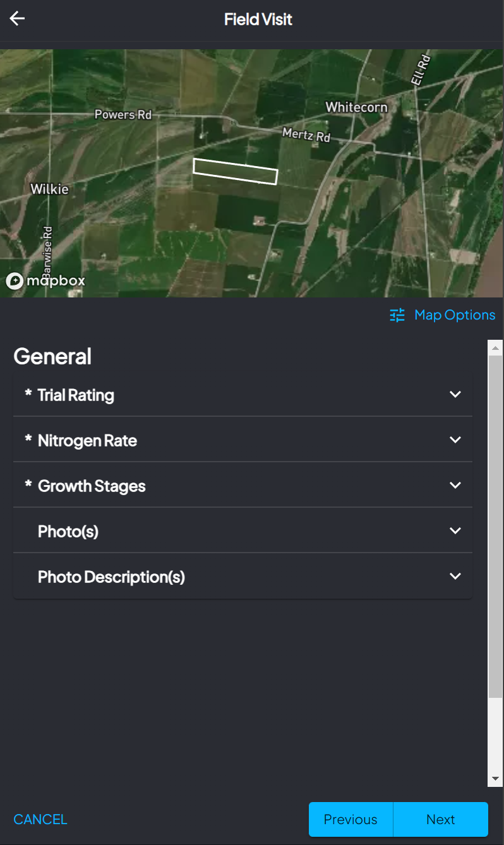Viewport: 504px width, 845px height.
Task: Open the Photo(s) section
Action: click(243, 530)
